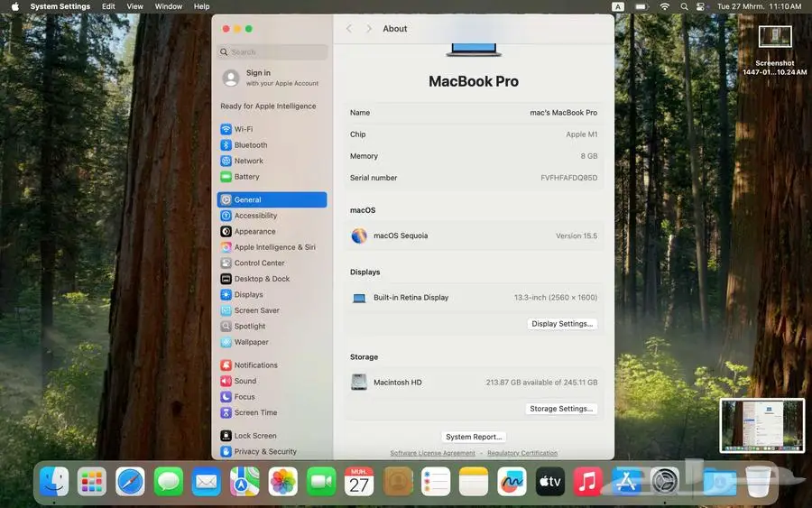Open Privacy & Security settings
This screenshot has height=508, width=812.
(272, 451)
